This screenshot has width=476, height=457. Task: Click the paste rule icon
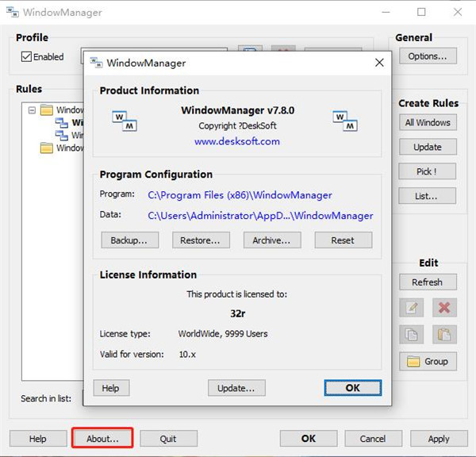444,334
